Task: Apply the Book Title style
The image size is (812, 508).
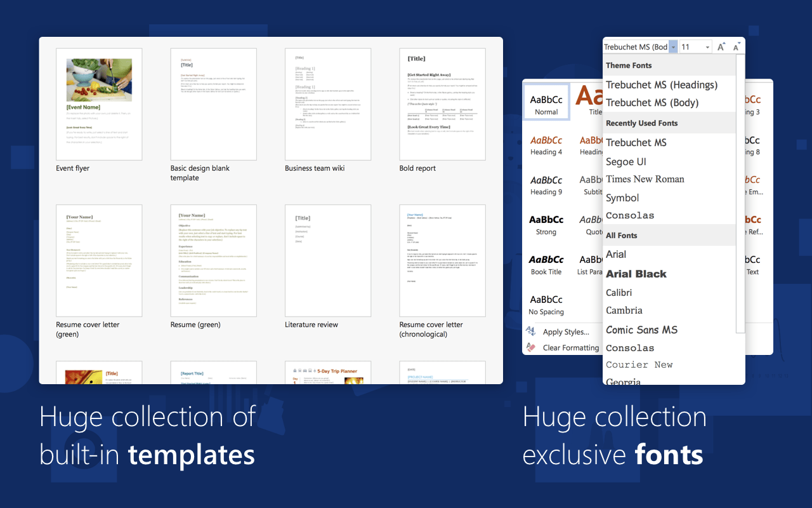Action: (546, 265)
